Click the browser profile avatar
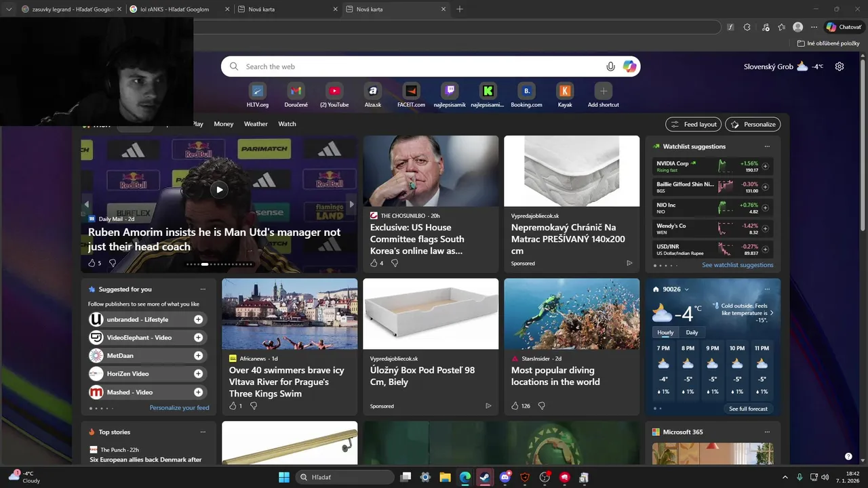This screenshot has width=868, height=488. coord(798,27)
